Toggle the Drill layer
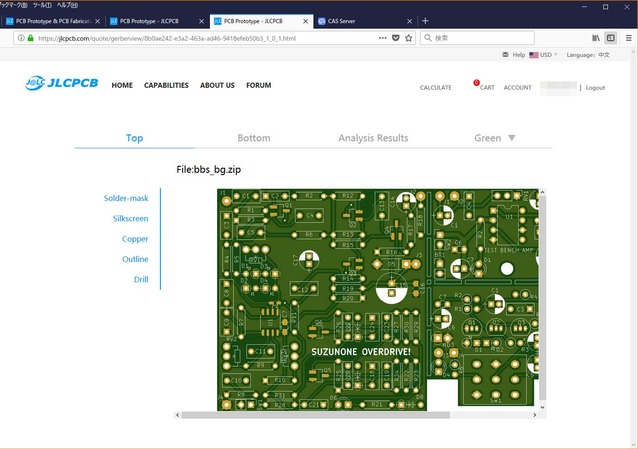Image resolution: width=638 pixels, height=449 pixels. point(141,279)
